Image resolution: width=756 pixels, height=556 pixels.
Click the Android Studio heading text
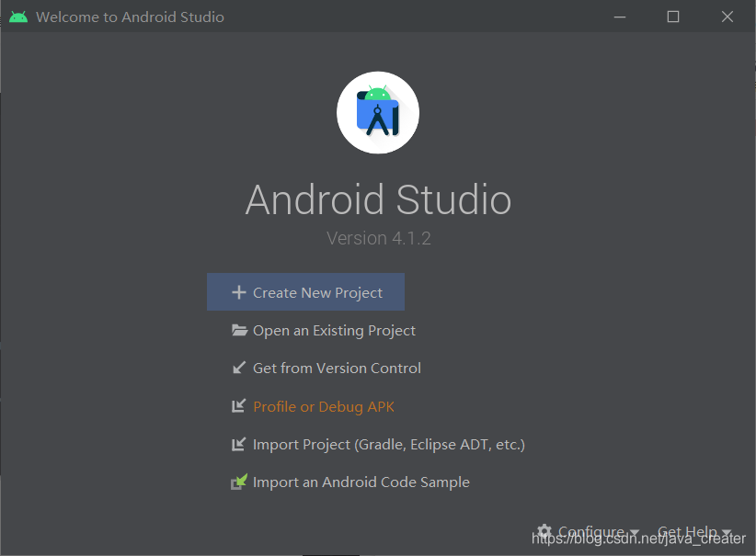pos(378,199)
